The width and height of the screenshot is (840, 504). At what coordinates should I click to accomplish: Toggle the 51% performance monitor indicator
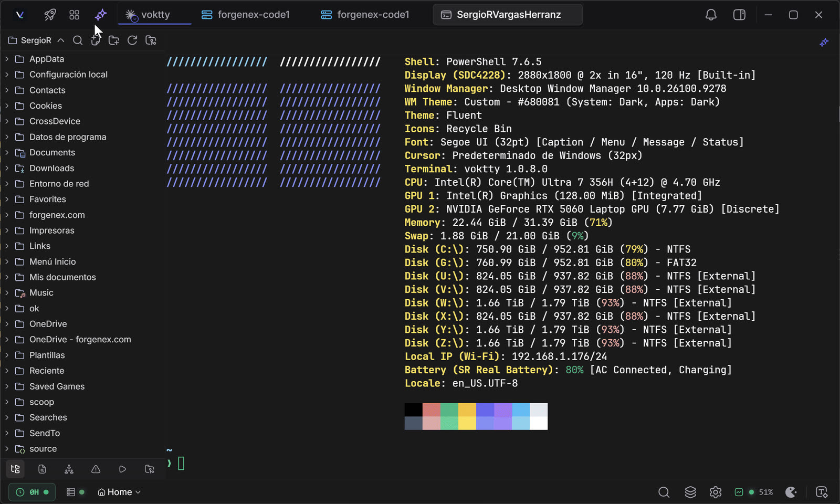click(x=754, y=492)
